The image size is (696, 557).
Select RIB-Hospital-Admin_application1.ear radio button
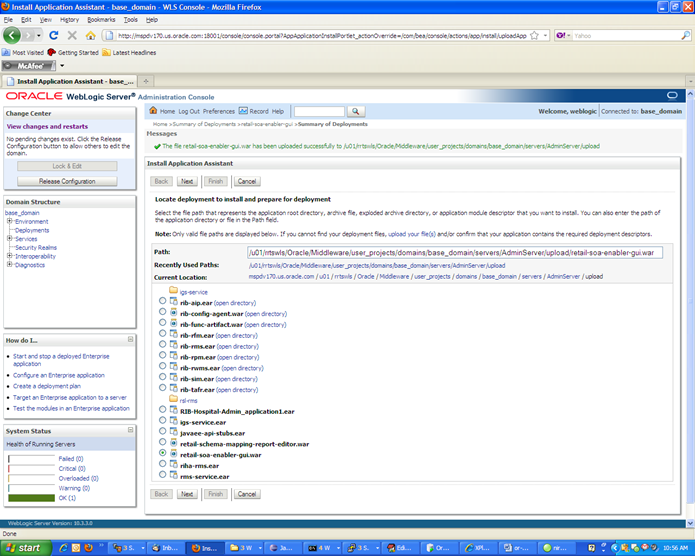(x=162, y=410)
